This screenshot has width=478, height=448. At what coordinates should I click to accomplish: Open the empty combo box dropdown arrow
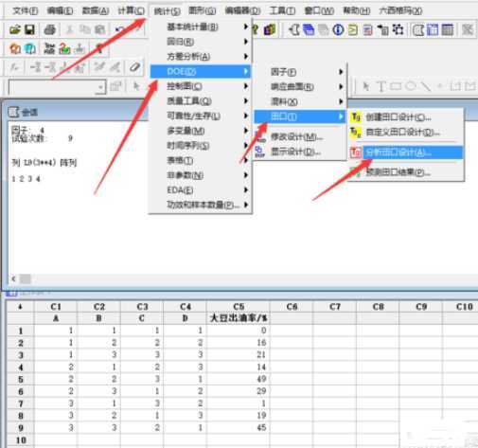100,87
